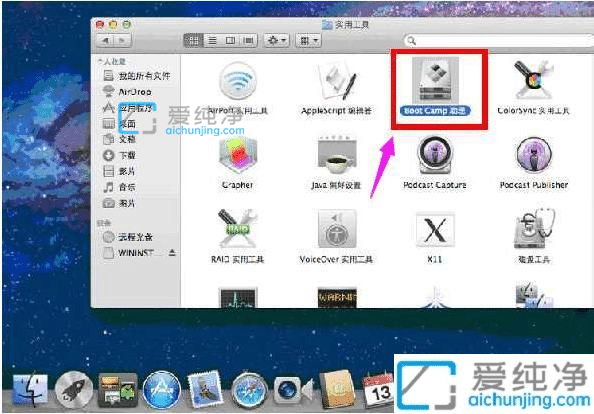Open Podcast Capture icon
The width and height of the screenshot is (594, 414).
[x=435, y=156]
